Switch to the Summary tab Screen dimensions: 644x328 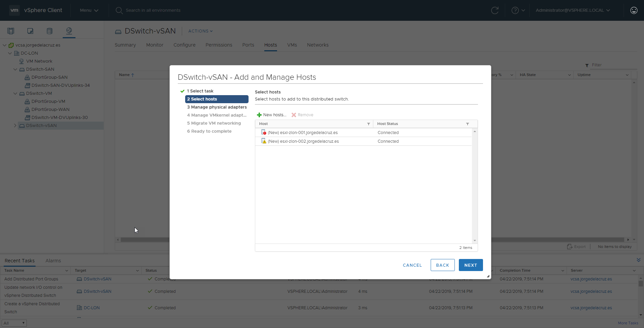[125, 45]
